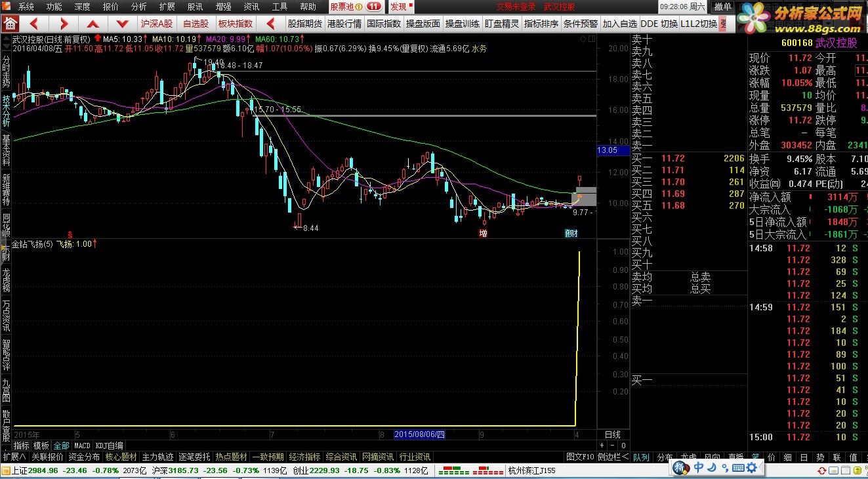
Task: Open the 功能 menu
Action: (54, 7)
